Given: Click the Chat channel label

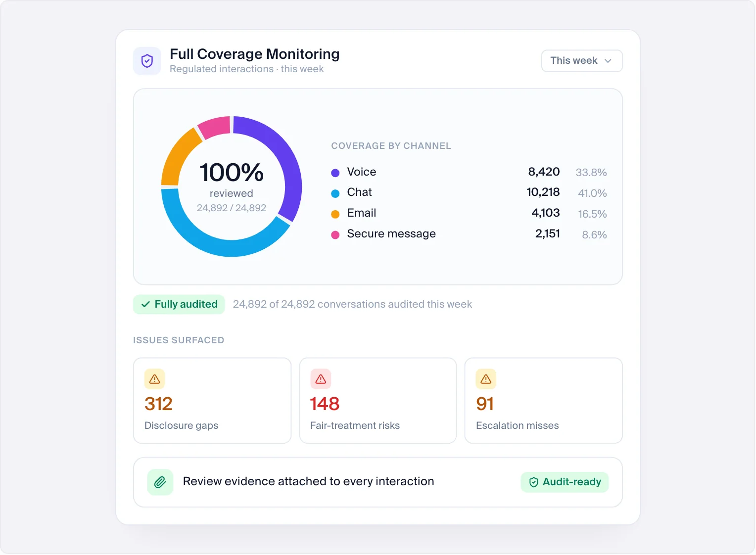Looking at the screenshot, I should click(359, 192).
